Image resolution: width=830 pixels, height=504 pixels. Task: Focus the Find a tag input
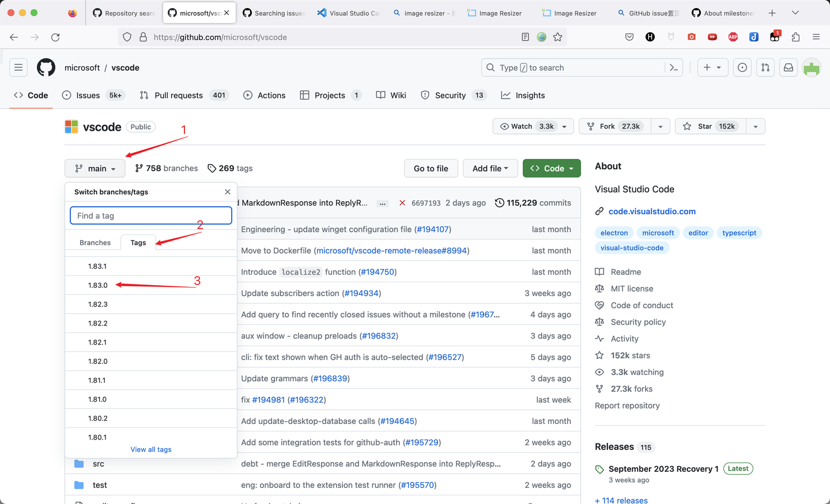coord(151,215)
